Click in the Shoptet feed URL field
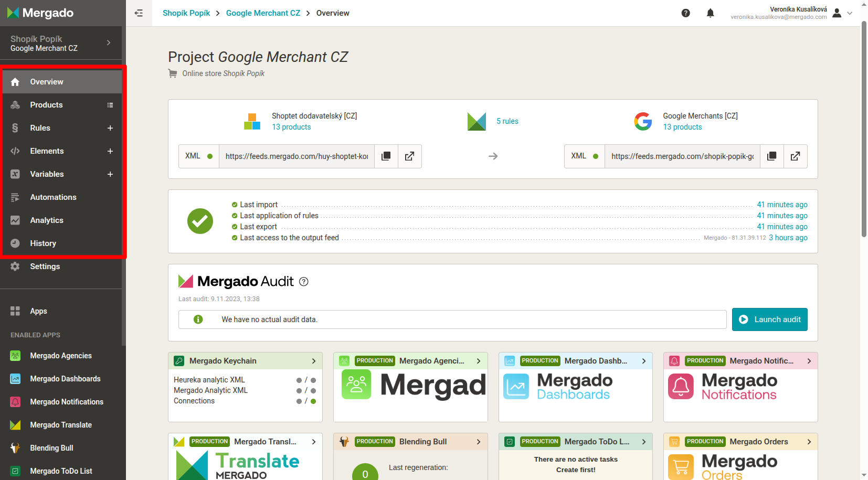The height and width of the screenshot is (480, 868). [297, 156]
